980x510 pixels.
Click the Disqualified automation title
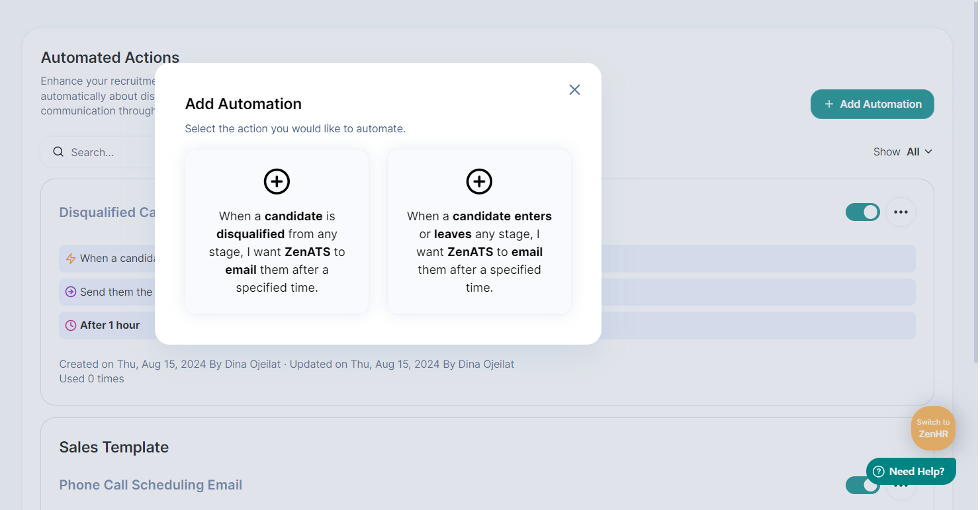(107, 212)
